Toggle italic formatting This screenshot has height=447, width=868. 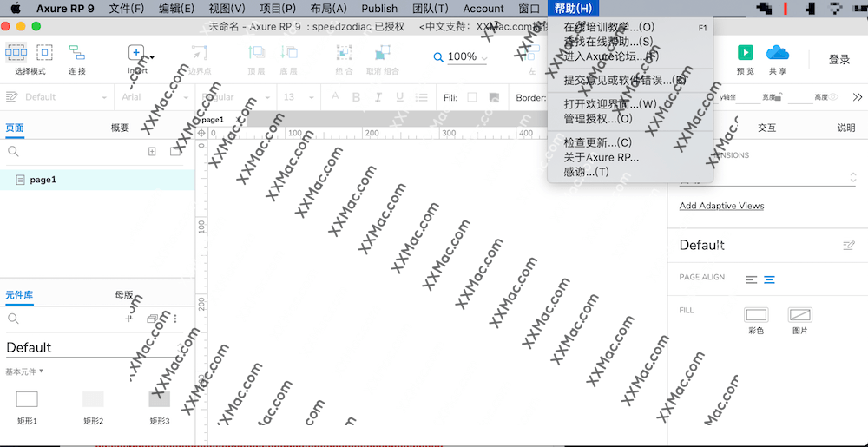378,97
